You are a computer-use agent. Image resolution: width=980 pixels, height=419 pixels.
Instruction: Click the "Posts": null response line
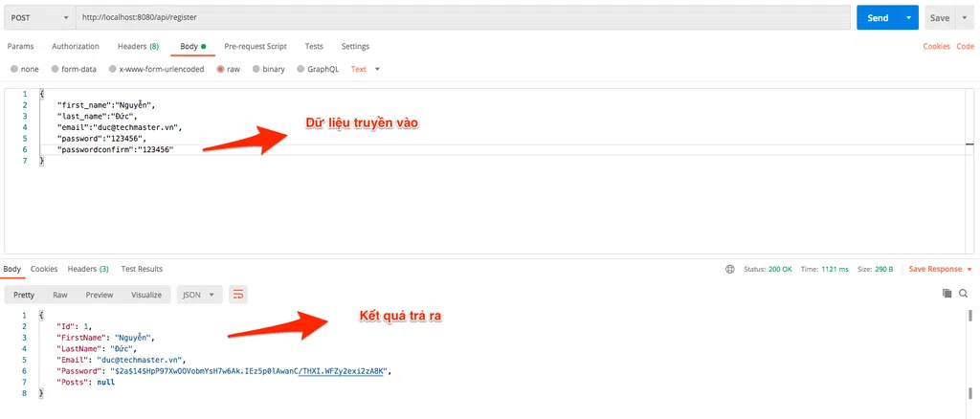(85, 383)
